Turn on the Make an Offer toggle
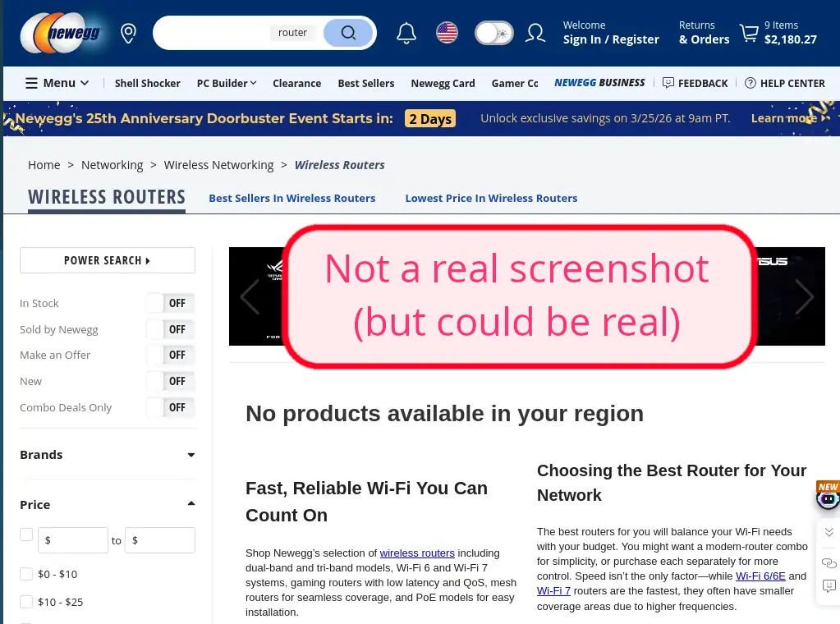Screen dimensions: 840x624 (x=170, y=355)
